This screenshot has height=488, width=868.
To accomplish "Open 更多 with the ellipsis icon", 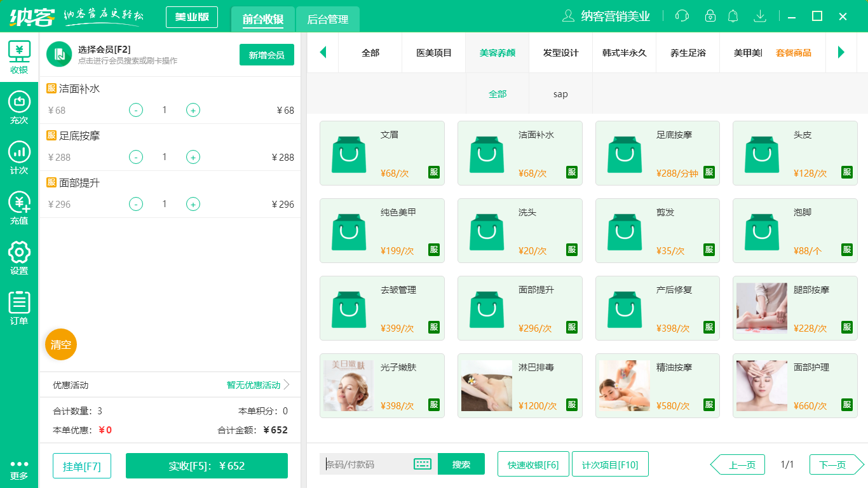I will 19,467.
